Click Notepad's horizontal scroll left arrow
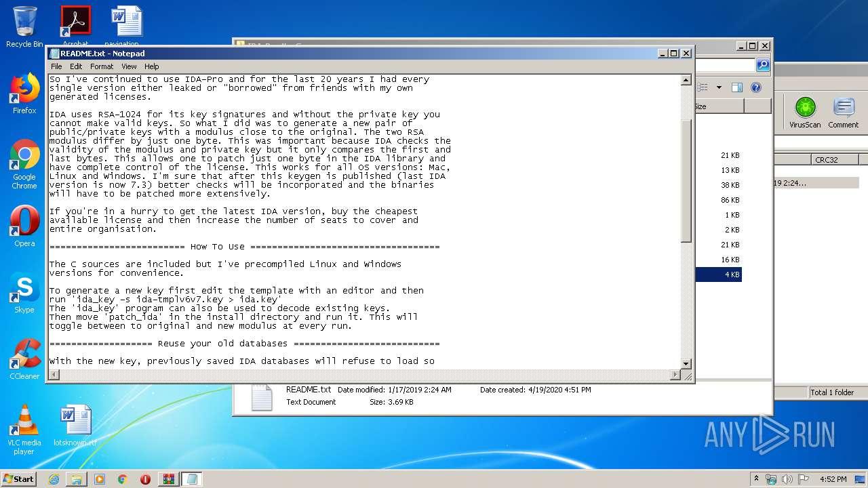Image resolution: width=868 pixels, height=488 pixels. click(54, 375)
